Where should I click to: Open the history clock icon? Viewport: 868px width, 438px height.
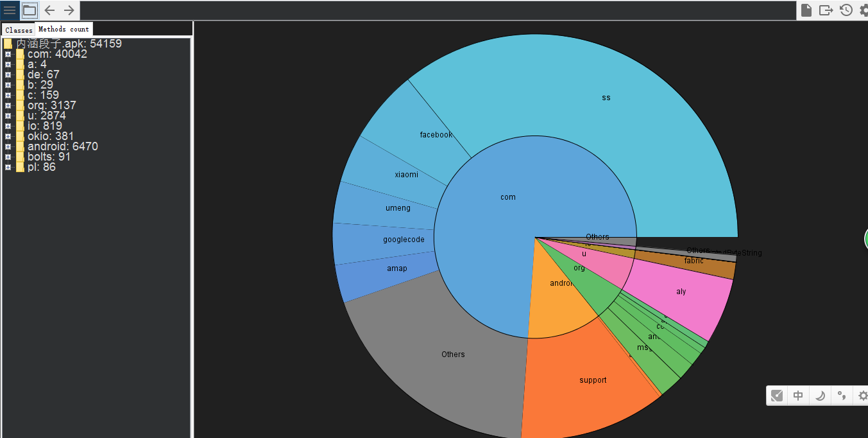click(846, 10)
